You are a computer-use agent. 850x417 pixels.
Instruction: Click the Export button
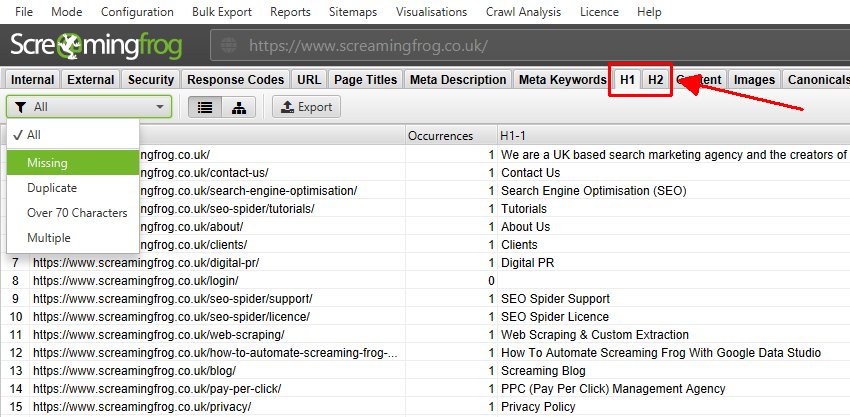click(x=306, y=107)
